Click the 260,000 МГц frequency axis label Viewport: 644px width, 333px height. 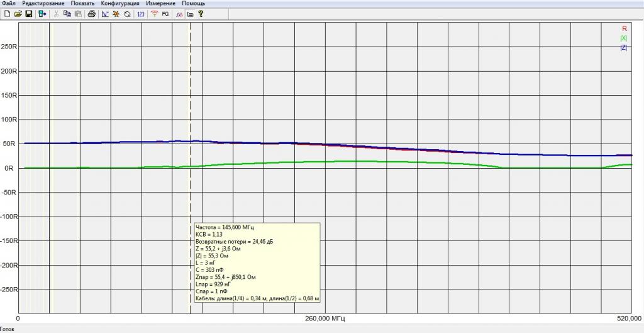click(x=325, y=319)
